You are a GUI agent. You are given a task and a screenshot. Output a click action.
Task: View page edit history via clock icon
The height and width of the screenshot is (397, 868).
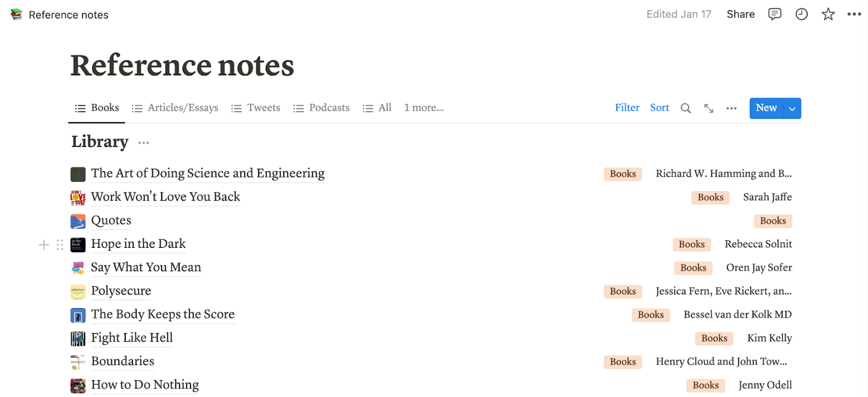coord(801,14)
